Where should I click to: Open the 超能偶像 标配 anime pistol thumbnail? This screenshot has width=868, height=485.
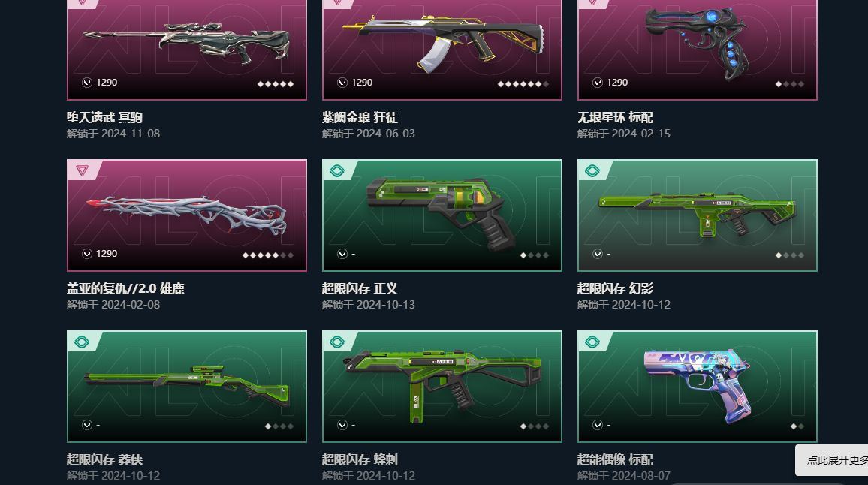coord(698,385)
